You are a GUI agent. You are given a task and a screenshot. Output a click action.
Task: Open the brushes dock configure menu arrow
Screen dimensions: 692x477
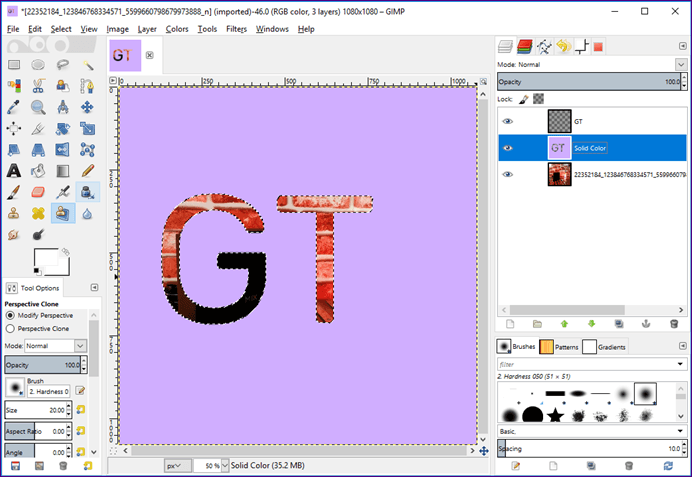point(683,346)
